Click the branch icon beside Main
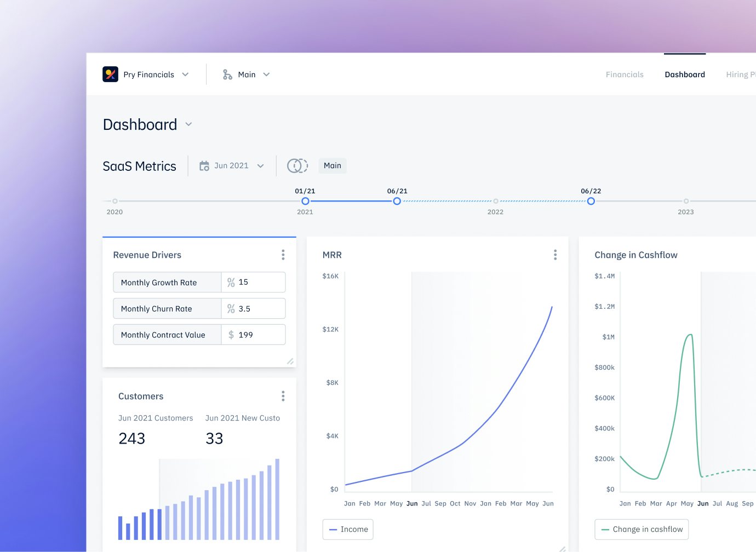 pos(227,74)
